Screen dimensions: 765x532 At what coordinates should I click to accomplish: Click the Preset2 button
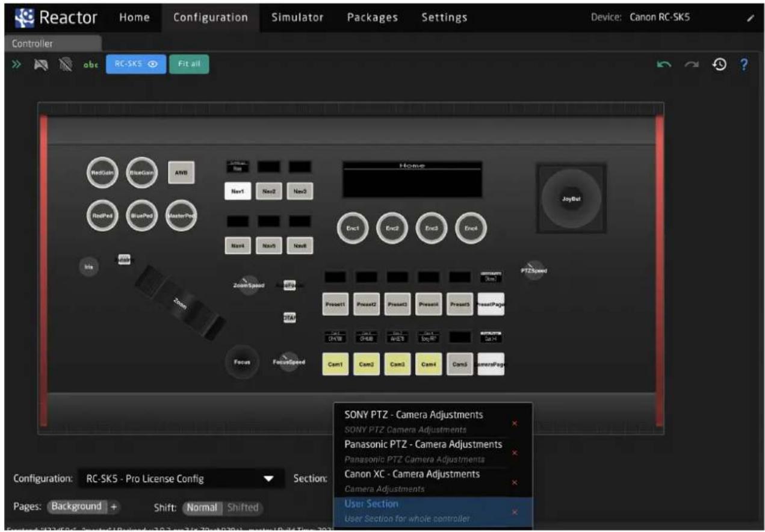click(367, 305)
